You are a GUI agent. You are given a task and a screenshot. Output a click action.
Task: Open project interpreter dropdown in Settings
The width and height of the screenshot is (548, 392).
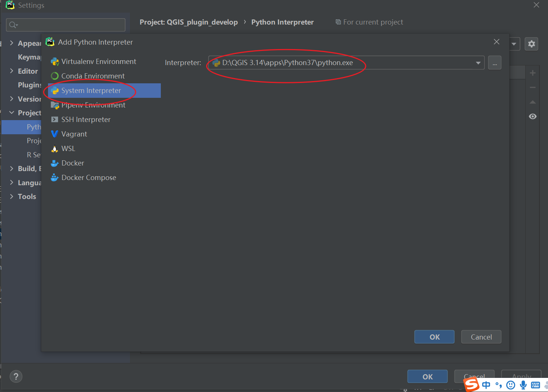[514, 44]
